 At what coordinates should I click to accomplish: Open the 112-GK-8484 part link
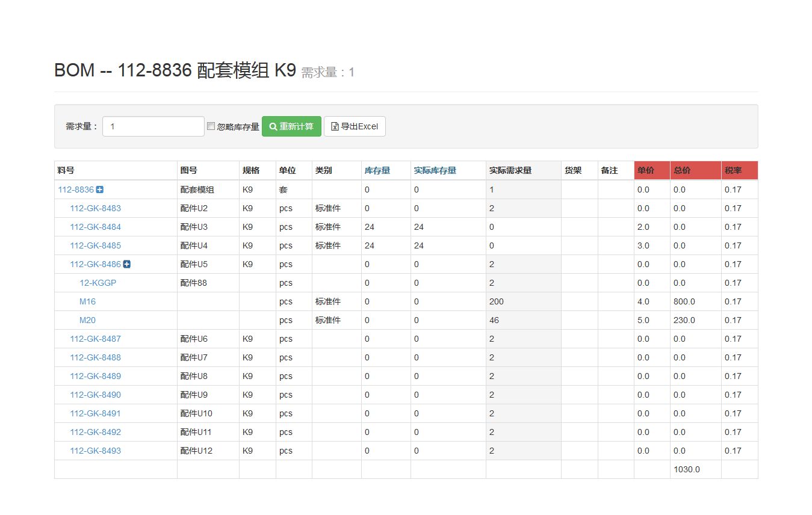(x=95, y=227)
